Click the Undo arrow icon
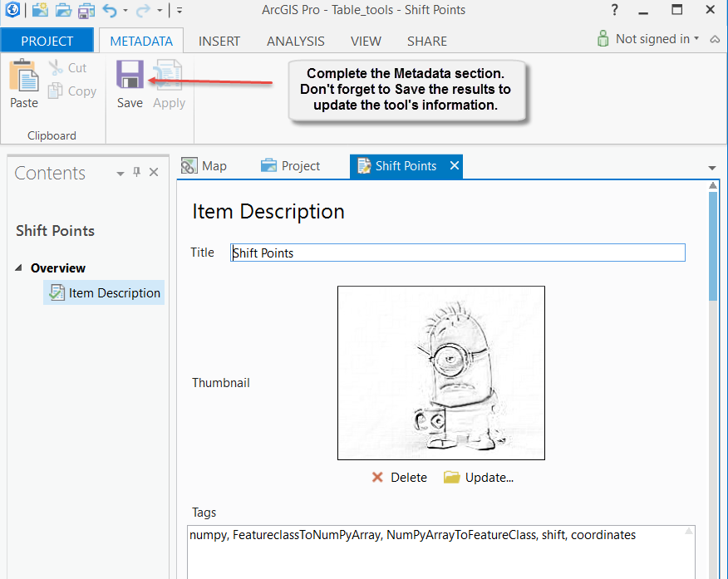The width and height of the screenshot is (728, 579). (110, 10)
